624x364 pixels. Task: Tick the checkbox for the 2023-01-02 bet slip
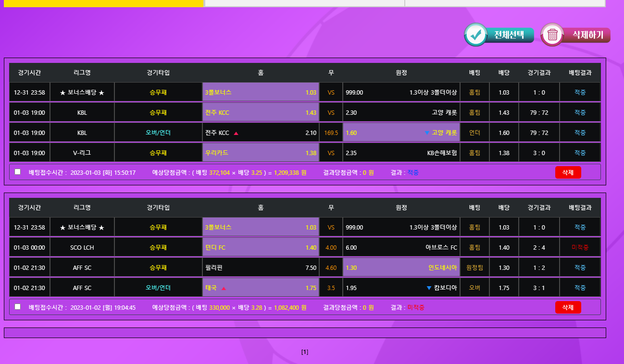tap(18, 307)
